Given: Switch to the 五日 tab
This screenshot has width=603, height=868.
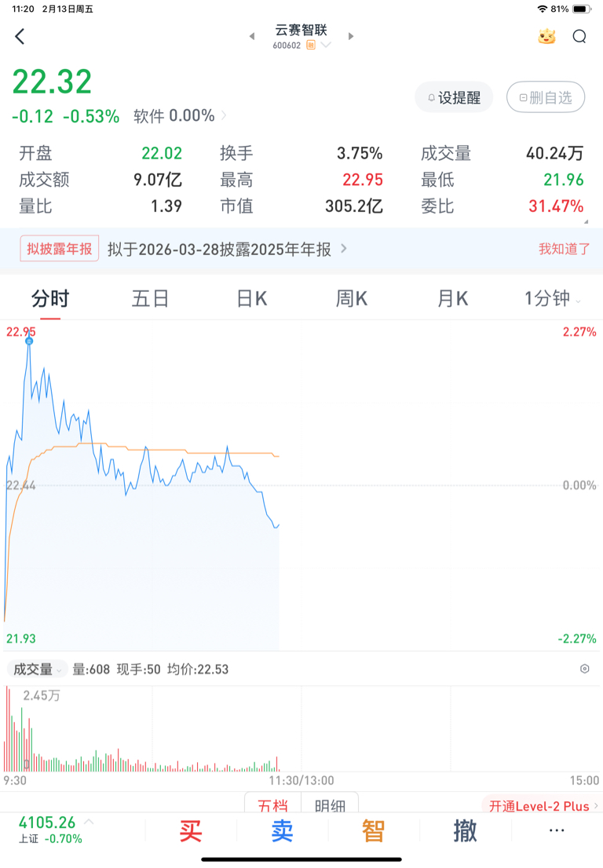Looking at the screenshot, I should coord(150,299).
